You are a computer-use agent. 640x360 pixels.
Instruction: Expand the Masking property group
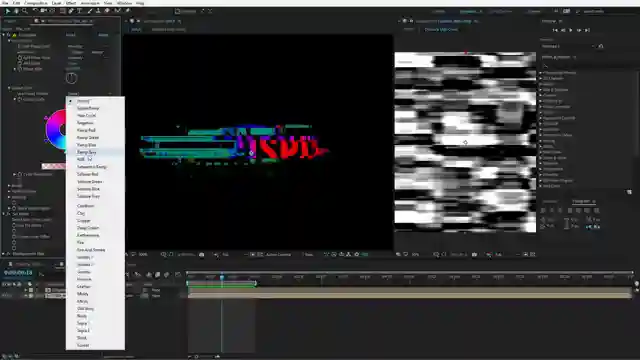point(9,197)
